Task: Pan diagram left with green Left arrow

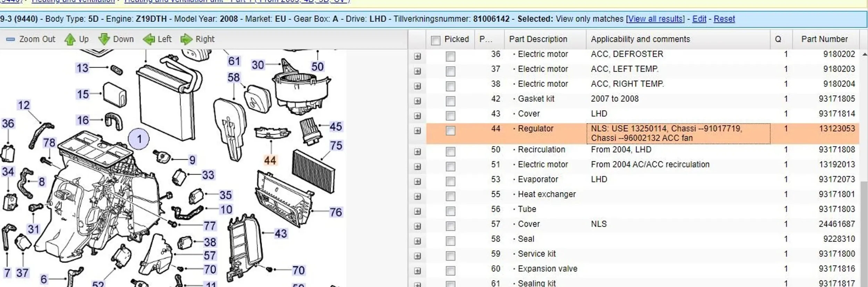Action: click(x=149, y=39)
